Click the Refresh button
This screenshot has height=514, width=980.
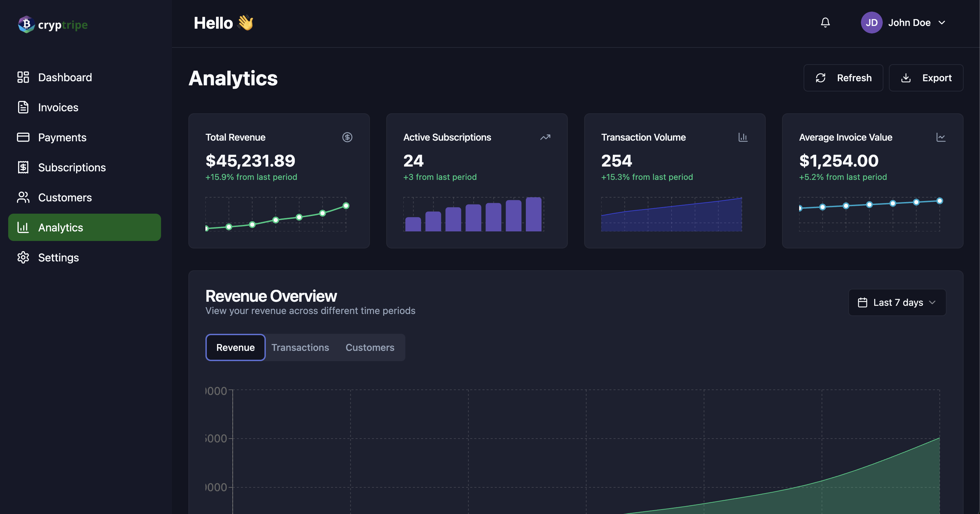click(x=843, y=78)
